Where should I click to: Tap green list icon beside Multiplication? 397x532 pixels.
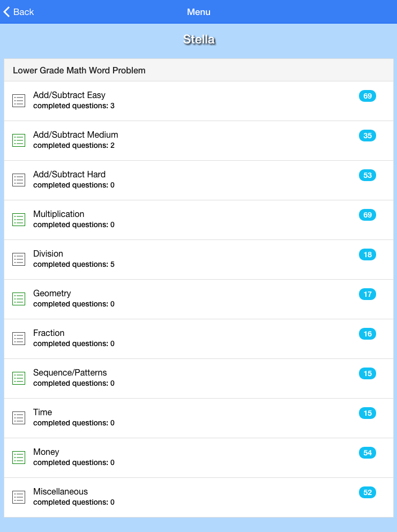click(19, 220)
